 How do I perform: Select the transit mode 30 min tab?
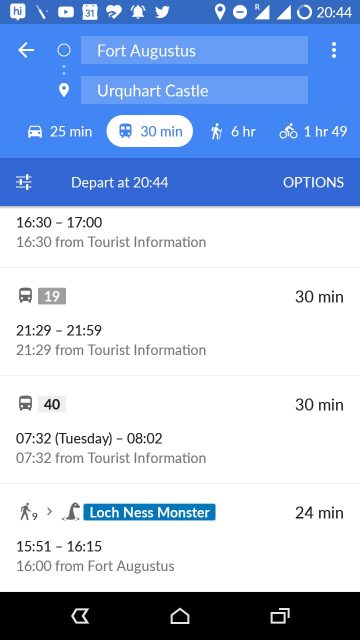coord(150,131)
